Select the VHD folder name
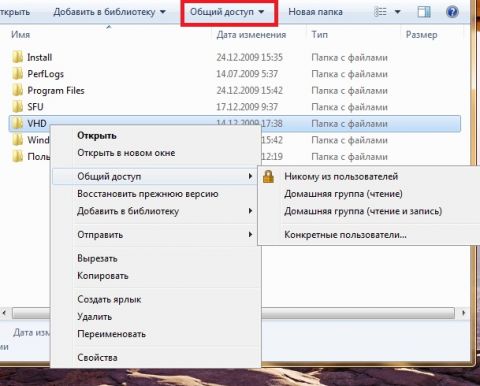Screen dimensions: 480x386 click(37, 123)
